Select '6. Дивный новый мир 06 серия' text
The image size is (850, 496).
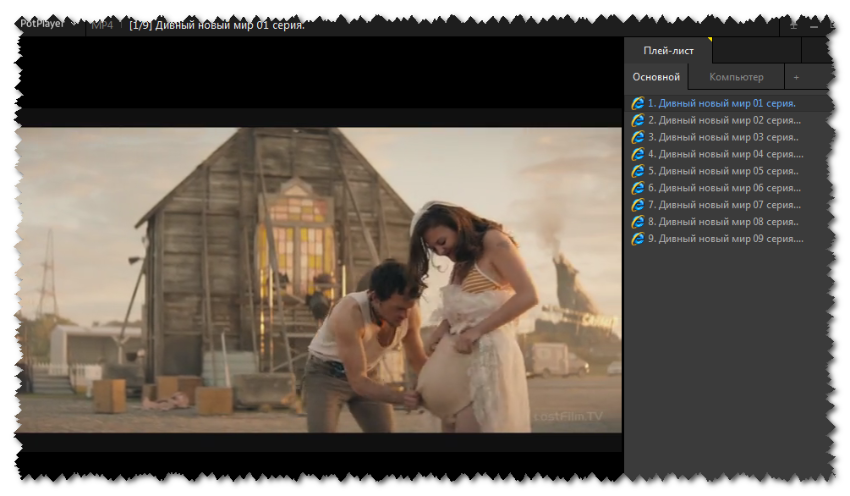[x=724, y=188]
